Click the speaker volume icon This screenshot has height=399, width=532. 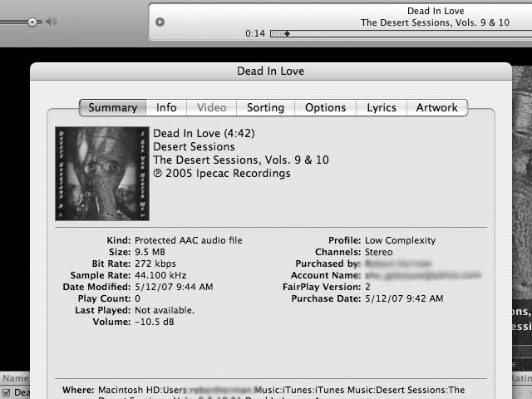tap(52, 22)
